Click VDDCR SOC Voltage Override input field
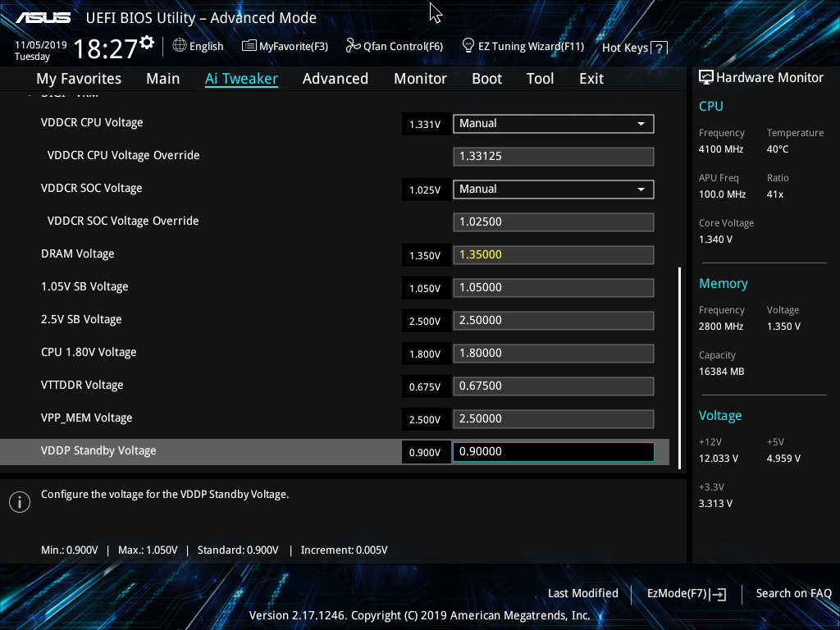 [x=554, y=221]
